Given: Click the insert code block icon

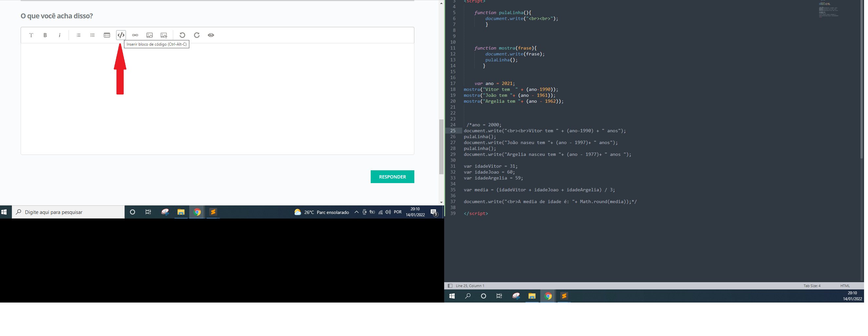Looking at the screenshot, I should (x=121, y=35).
